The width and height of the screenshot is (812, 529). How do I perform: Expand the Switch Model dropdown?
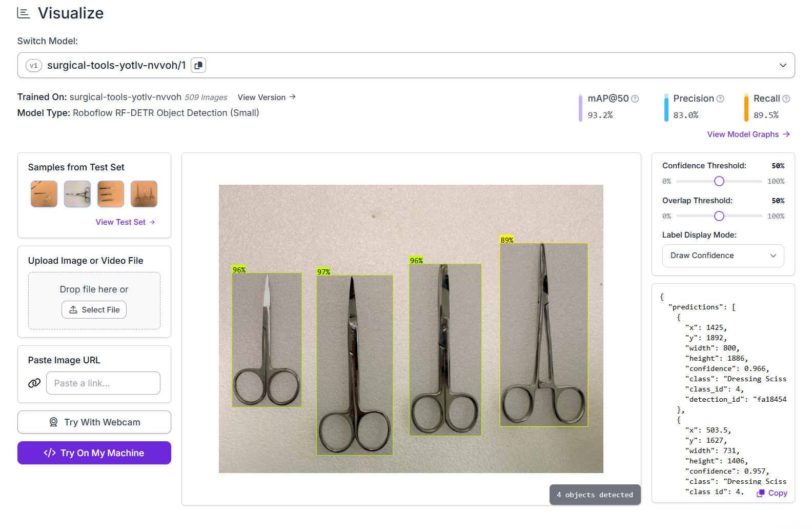tap(782, 65)
